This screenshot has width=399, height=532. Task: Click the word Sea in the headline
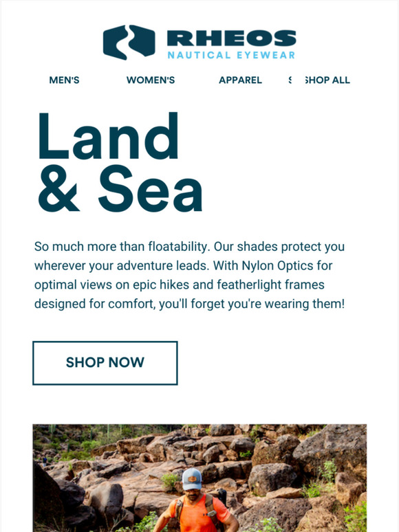[x=151, y=188]
